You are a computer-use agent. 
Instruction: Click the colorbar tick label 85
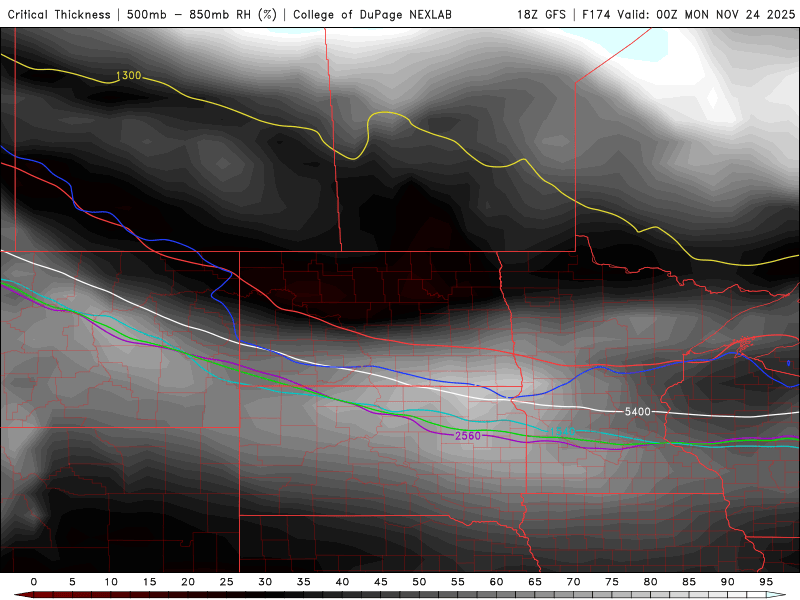(689, 582)
